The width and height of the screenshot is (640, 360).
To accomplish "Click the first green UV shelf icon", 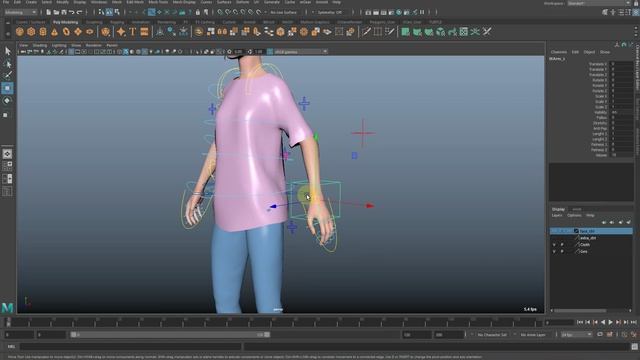I will coord(405,31).
